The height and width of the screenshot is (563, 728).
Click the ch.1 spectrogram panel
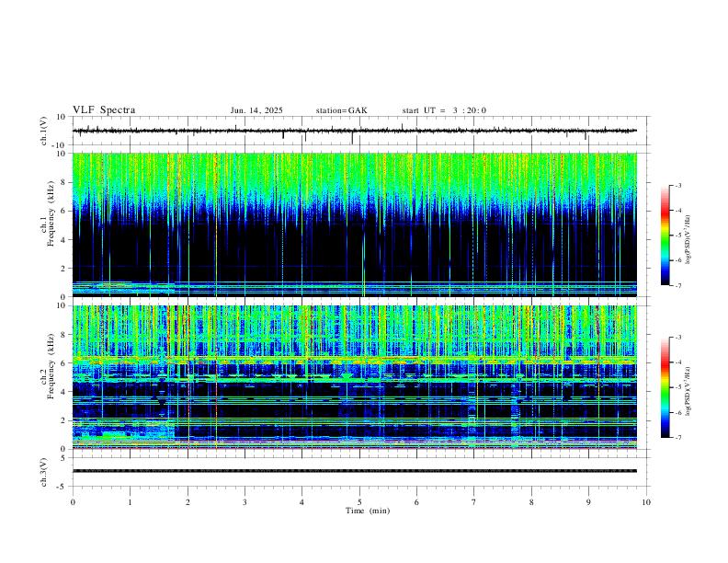coord(354,224)
